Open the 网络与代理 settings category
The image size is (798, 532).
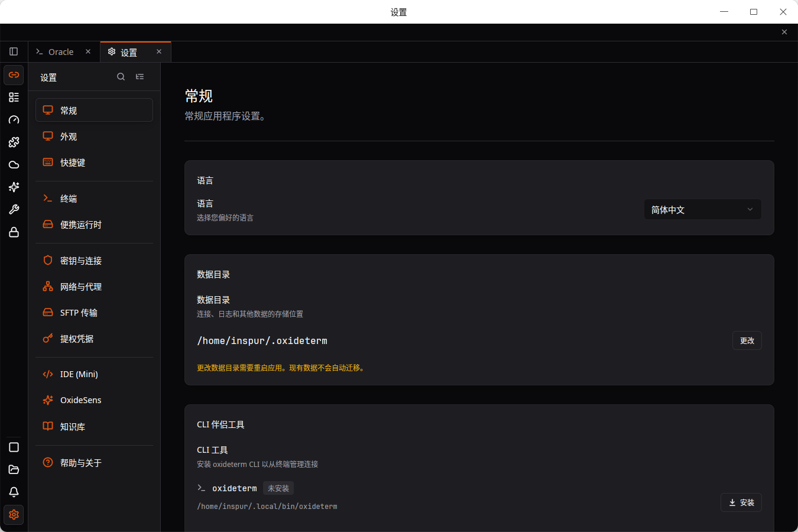coord(94,286)
